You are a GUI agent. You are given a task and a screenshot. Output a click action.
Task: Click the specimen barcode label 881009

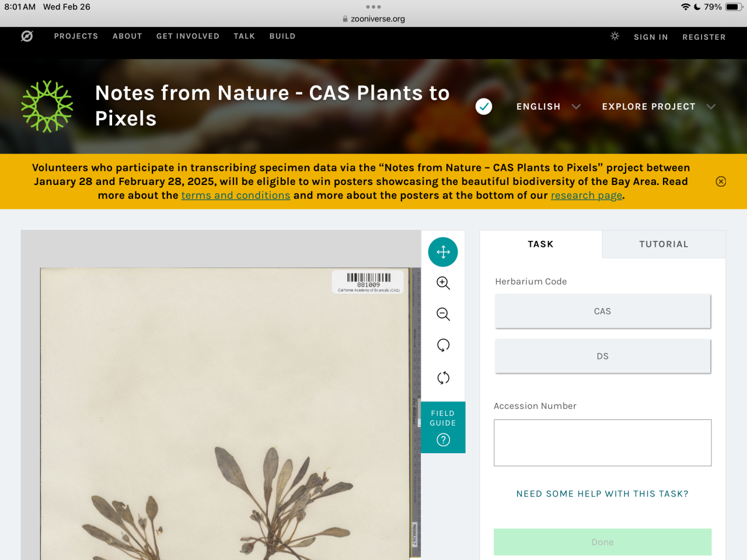pyautogui.click(x=368, y=282)
